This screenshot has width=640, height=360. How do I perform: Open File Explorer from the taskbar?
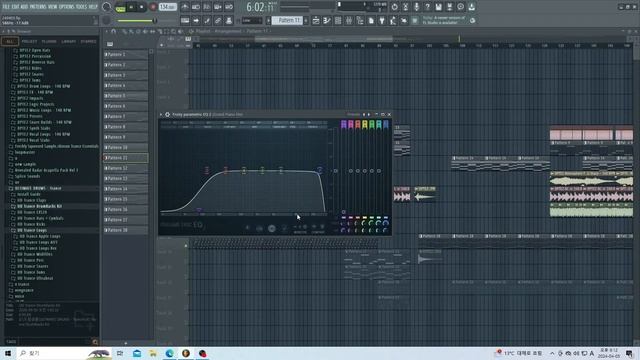click(x=153, y=353)
